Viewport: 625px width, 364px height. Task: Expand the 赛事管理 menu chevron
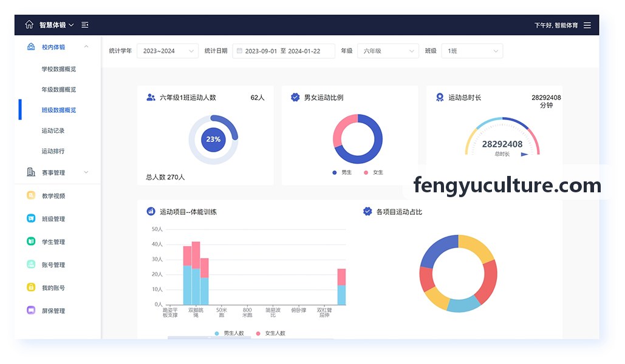[x=86, y=172]
